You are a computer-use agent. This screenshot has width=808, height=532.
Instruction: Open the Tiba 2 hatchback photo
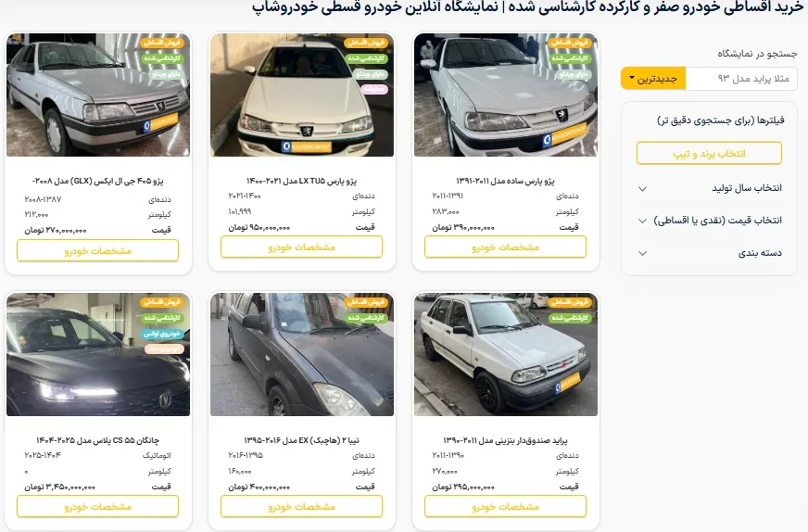302,355
